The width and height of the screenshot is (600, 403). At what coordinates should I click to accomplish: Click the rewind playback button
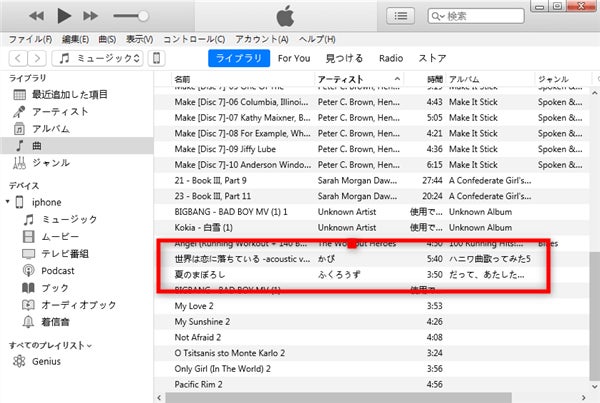click(37, 16)
